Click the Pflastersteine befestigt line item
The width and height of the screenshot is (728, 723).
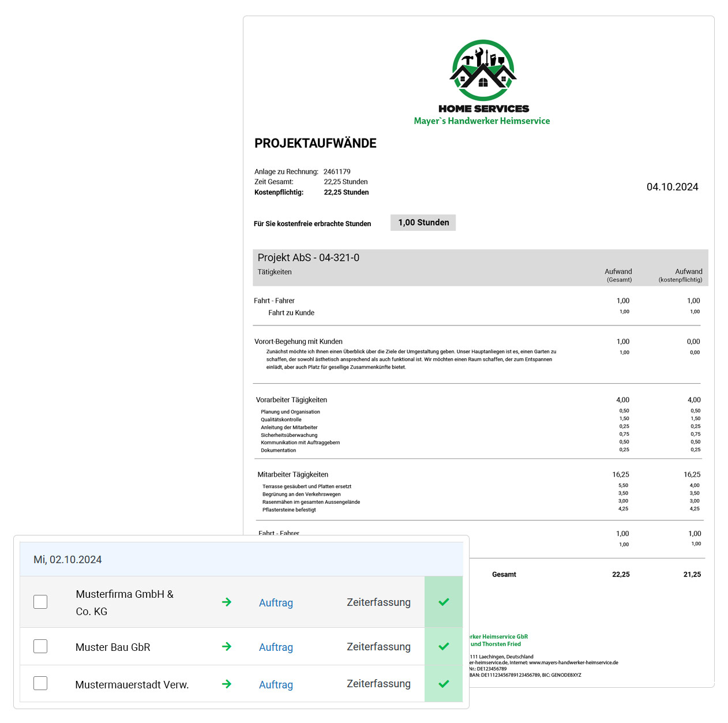click(x=289, y=510)
